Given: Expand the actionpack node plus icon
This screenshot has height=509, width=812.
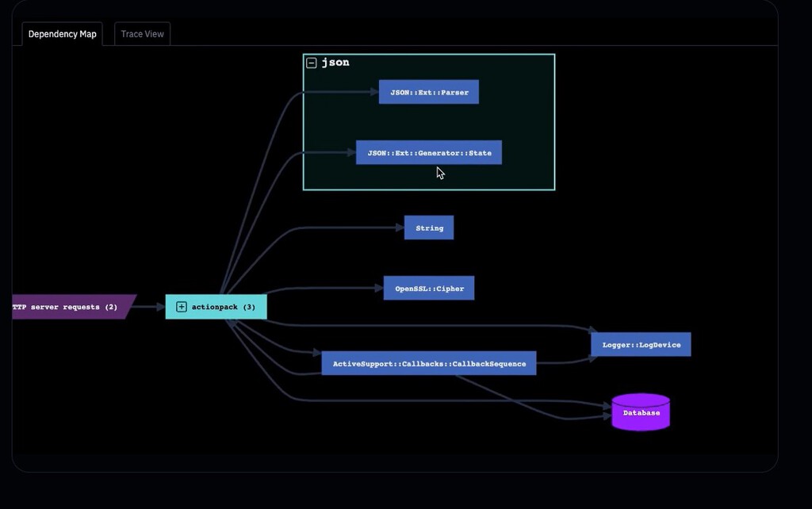Looking at the screenshot, I should [182, 307].
